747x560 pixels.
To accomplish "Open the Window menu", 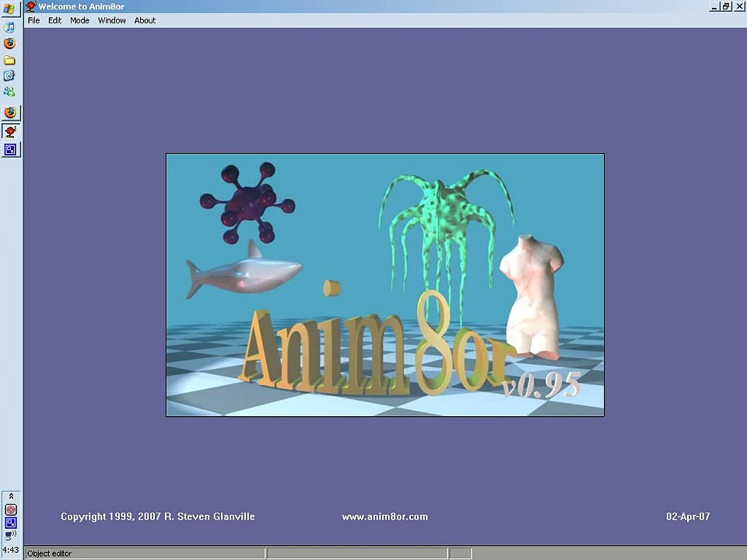I will [x=112, y=20].
